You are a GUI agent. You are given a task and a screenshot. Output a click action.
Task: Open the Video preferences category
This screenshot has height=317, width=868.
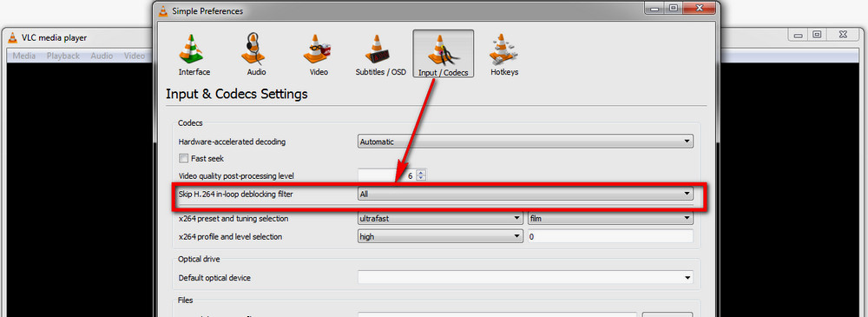pyautogui.click(x=319, y=55)
